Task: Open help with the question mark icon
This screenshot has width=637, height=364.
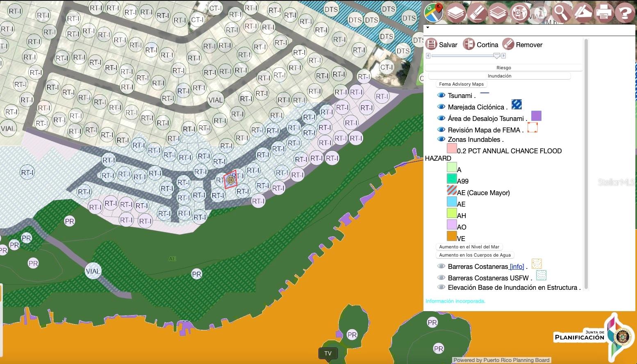Action: [x=625, y=13]
